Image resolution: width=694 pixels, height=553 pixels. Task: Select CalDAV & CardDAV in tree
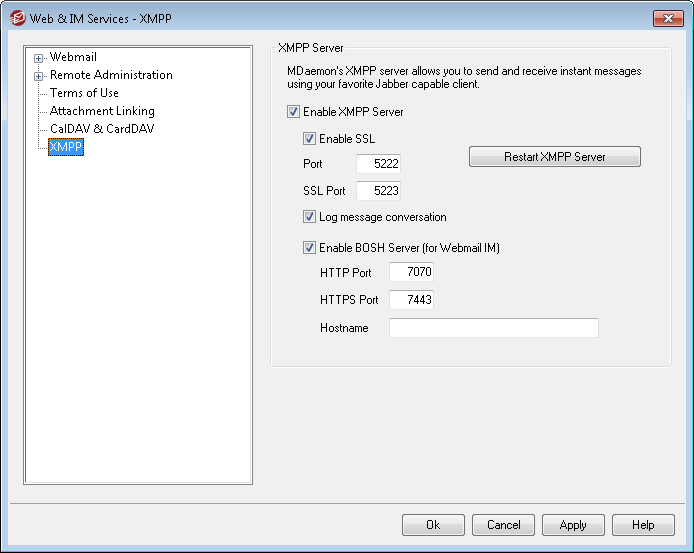(x=102, y=129)
